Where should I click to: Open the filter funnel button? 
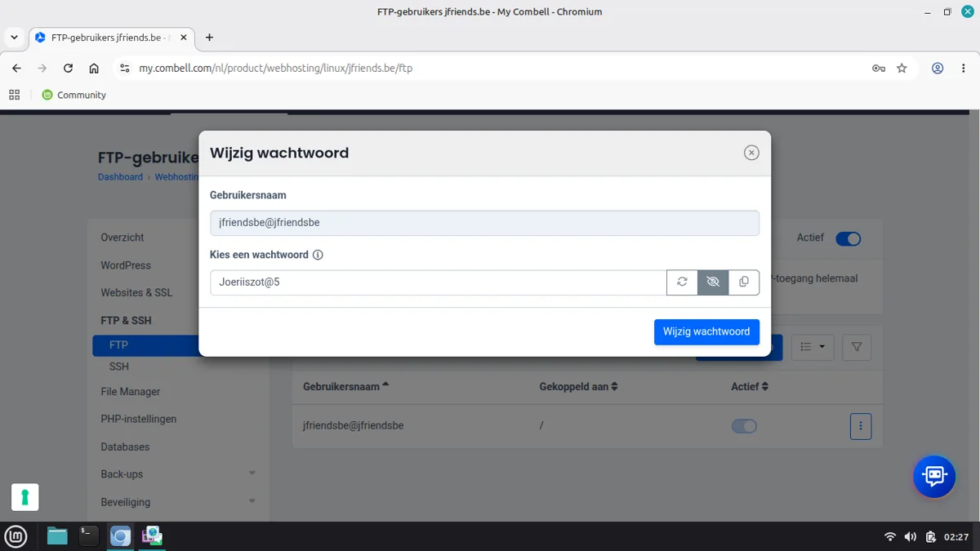pos(857,347)
